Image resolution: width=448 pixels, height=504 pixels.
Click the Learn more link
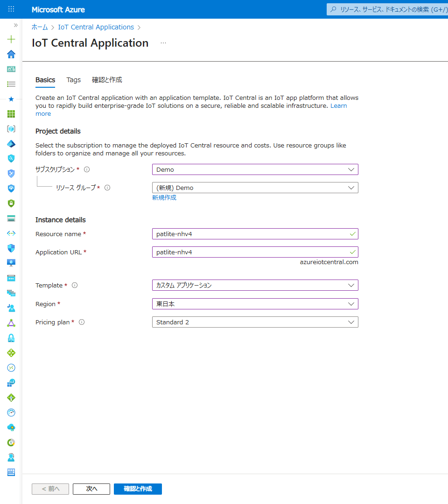[x=339, y=106]
